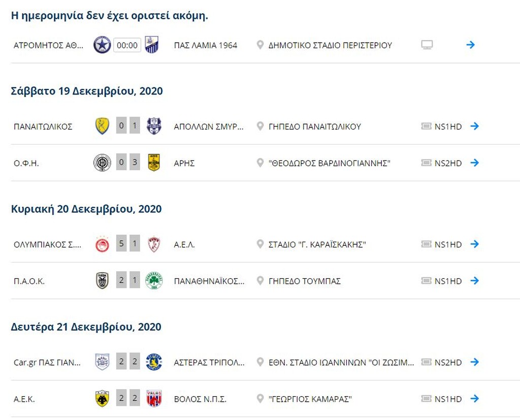Click the AEK yellow eagle crest
This screenshot has width=520, height=420.
102,399
